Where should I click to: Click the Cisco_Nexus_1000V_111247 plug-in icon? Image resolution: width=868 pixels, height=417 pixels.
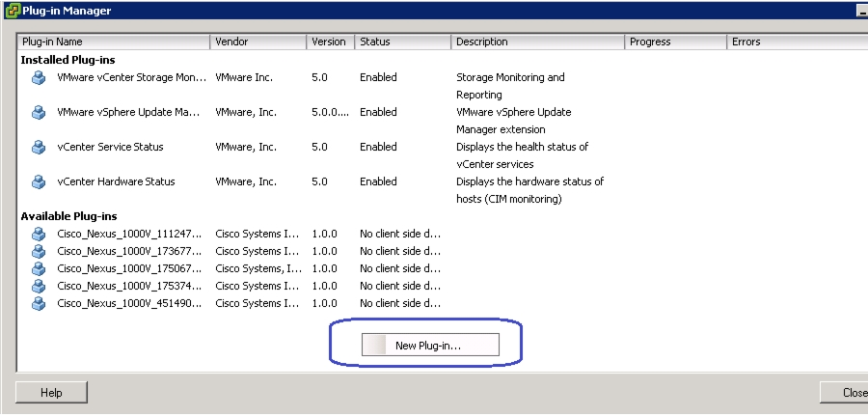[x=39, y=235]
